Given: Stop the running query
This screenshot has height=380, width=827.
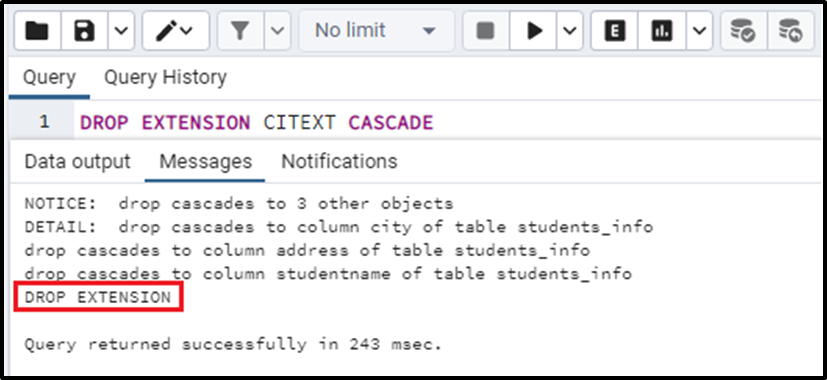Looking at the screenshot, I should pos(486,31).
